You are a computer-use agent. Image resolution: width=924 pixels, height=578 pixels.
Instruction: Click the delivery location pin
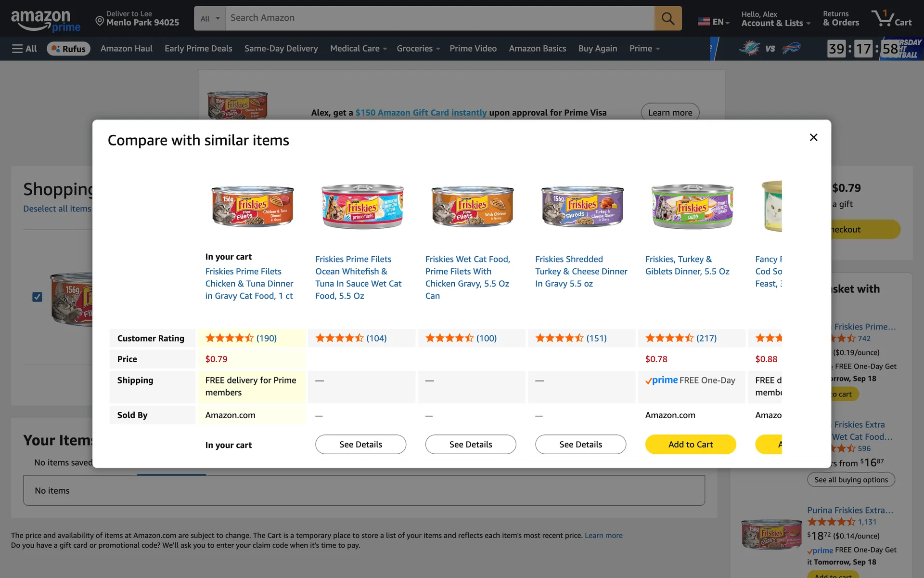[x=100, y=21]
